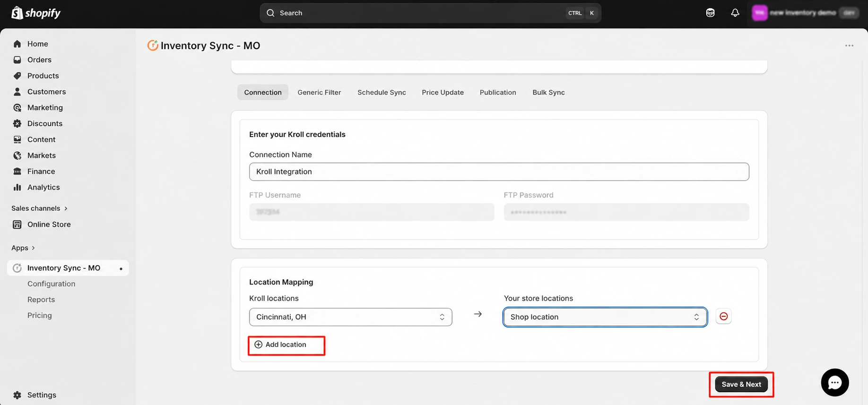Switch to the Schedule Sync tab

click(382, 92)
